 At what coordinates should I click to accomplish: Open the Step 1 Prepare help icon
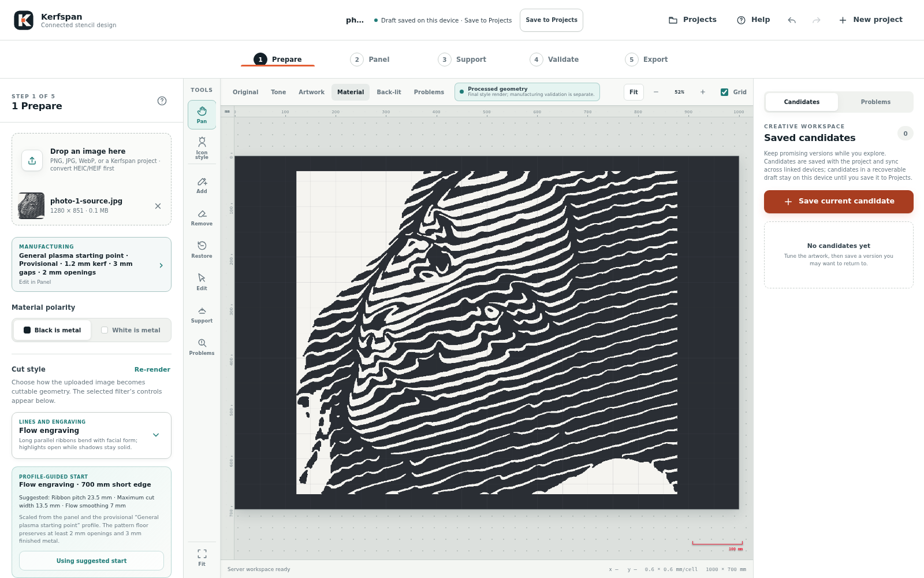[x=162, y=101]
